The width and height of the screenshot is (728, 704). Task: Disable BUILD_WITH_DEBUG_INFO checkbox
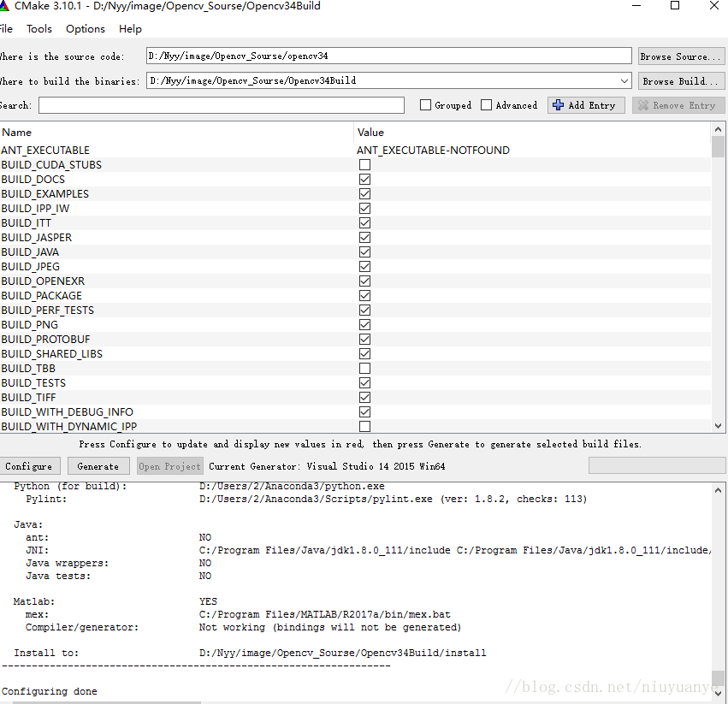(x=365, y=412)
